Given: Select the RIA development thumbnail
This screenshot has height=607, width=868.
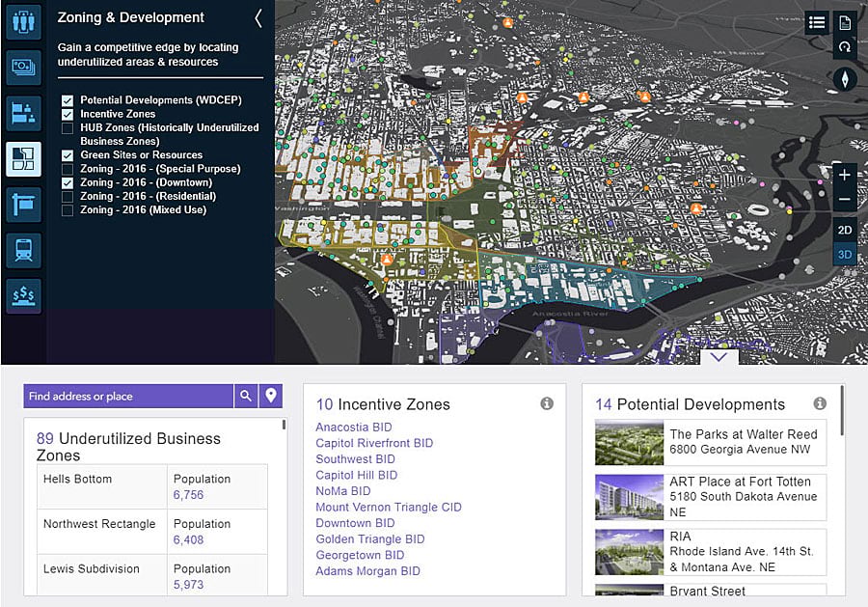Looking at the screenshot, I should point(630,552).
